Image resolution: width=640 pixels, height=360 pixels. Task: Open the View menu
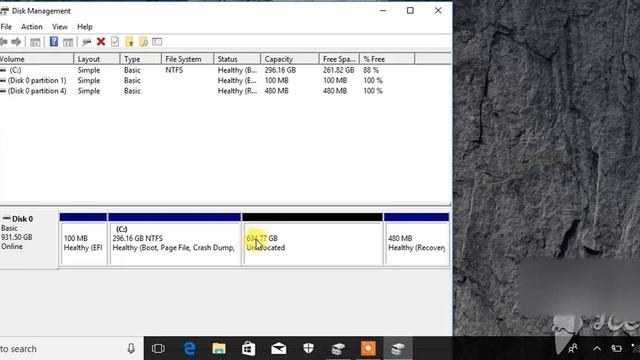[60, 27]
